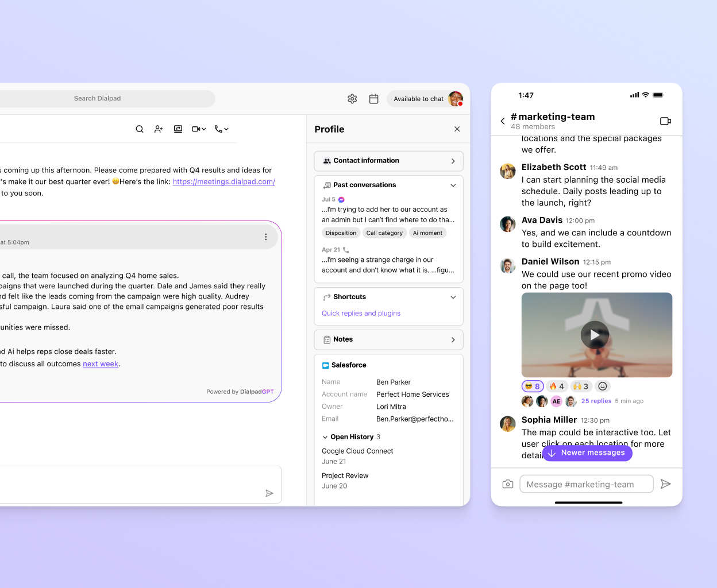
Task: Click the Newer messages button
Action: (587, 453)
